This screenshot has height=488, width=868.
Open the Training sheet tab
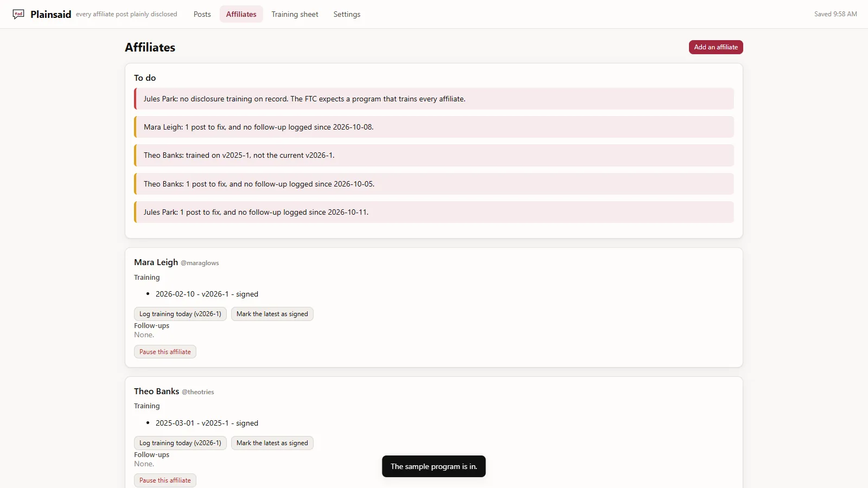[295, 14]
